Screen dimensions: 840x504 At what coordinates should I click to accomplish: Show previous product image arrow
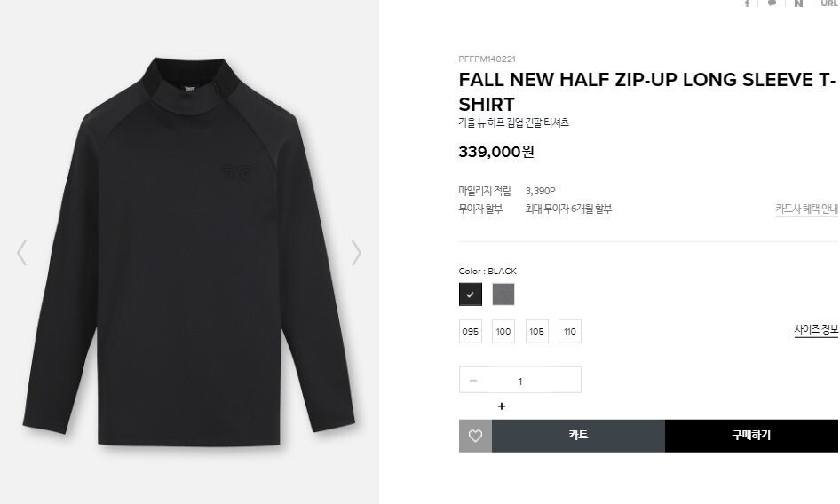pyautogui.click(x=22, y=253)
